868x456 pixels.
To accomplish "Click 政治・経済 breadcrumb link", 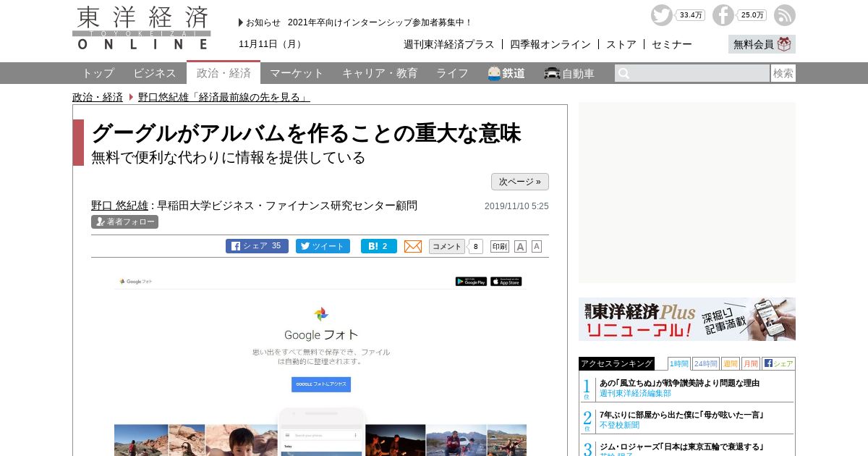I will [98, 97].
